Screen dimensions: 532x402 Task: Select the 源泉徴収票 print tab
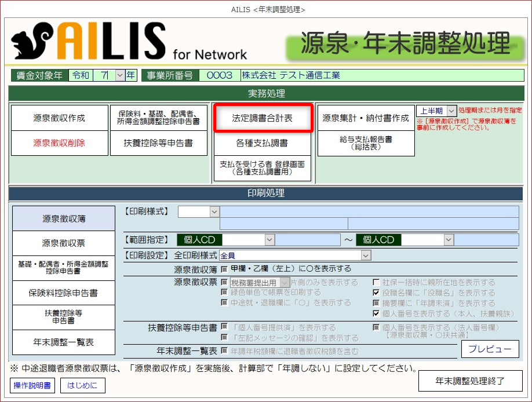click(63, 243)
